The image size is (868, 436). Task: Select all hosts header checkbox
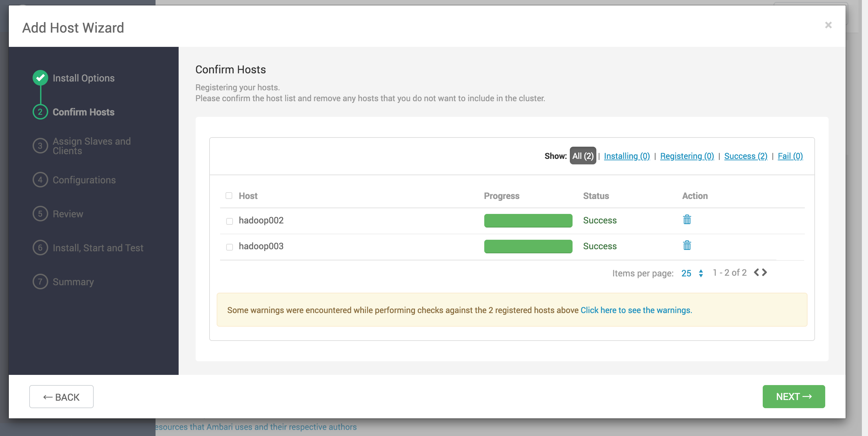point(229,196)
